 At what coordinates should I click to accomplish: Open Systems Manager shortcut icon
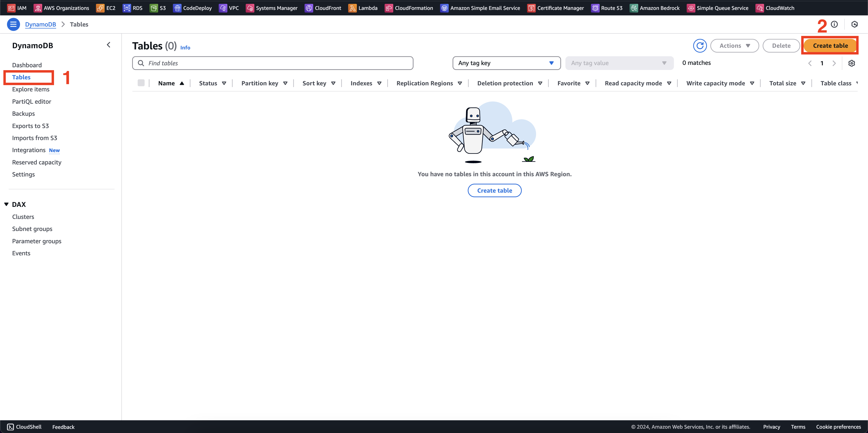tap(250, 8)
